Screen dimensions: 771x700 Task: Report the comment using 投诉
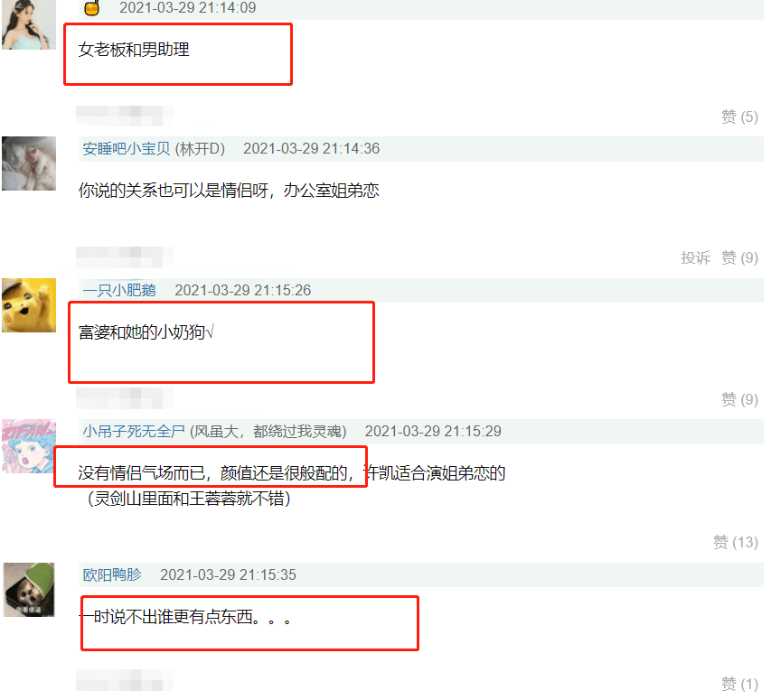(x=695, y=257)
